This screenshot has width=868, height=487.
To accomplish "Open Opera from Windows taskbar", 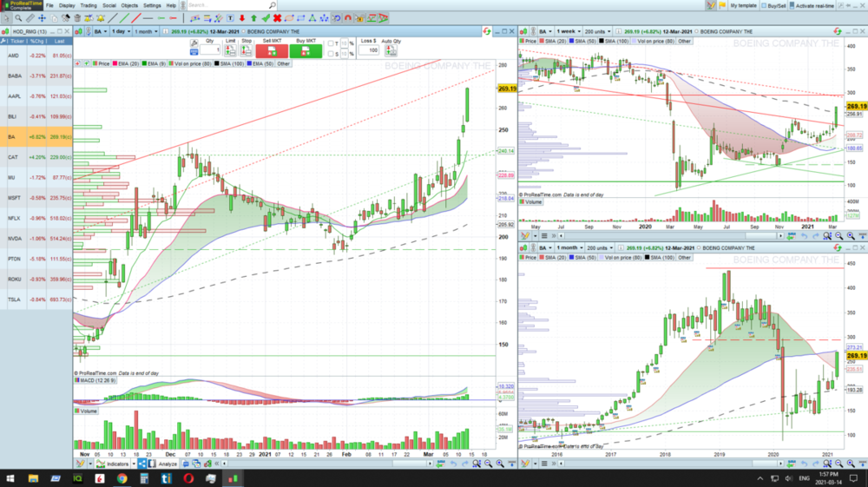I will pos(188,478).
